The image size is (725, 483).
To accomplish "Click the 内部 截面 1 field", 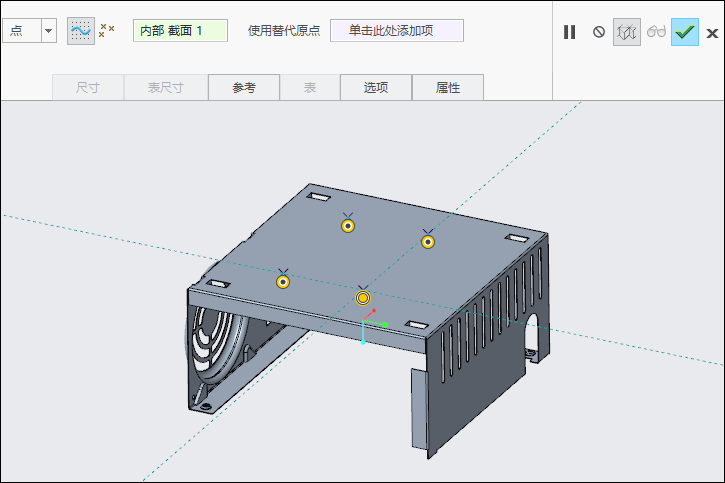I will (180, 31).
